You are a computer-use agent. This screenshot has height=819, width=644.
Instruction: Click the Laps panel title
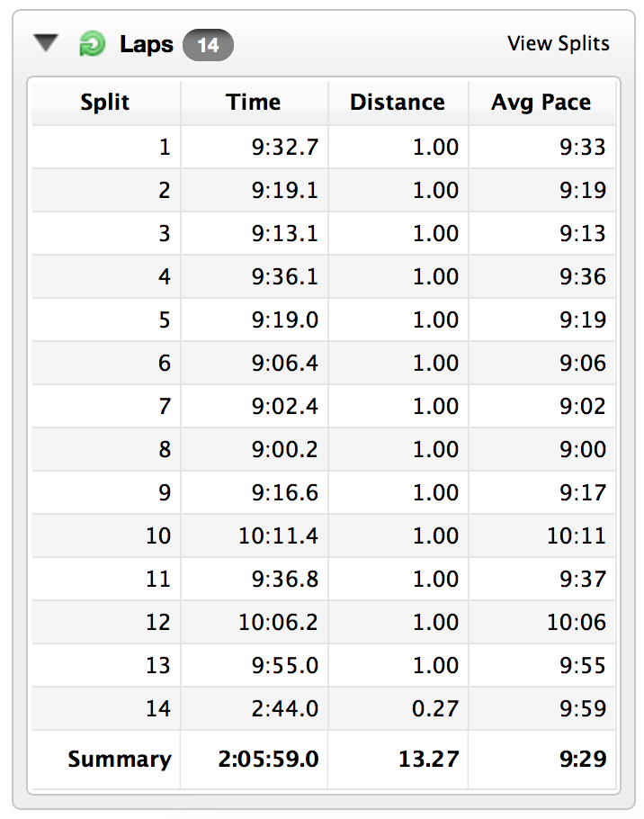point(146,44)
